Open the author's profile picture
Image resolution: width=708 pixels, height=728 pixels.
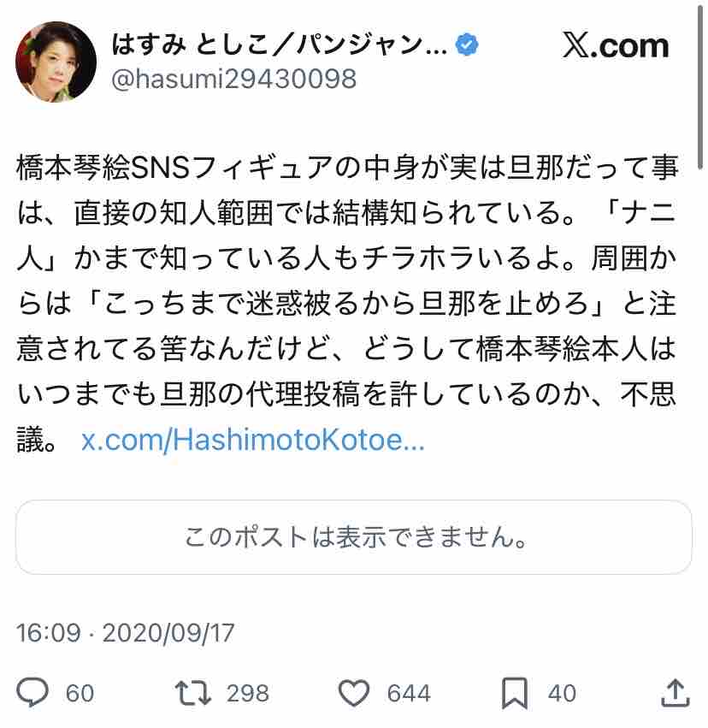(x=56, y=62)
